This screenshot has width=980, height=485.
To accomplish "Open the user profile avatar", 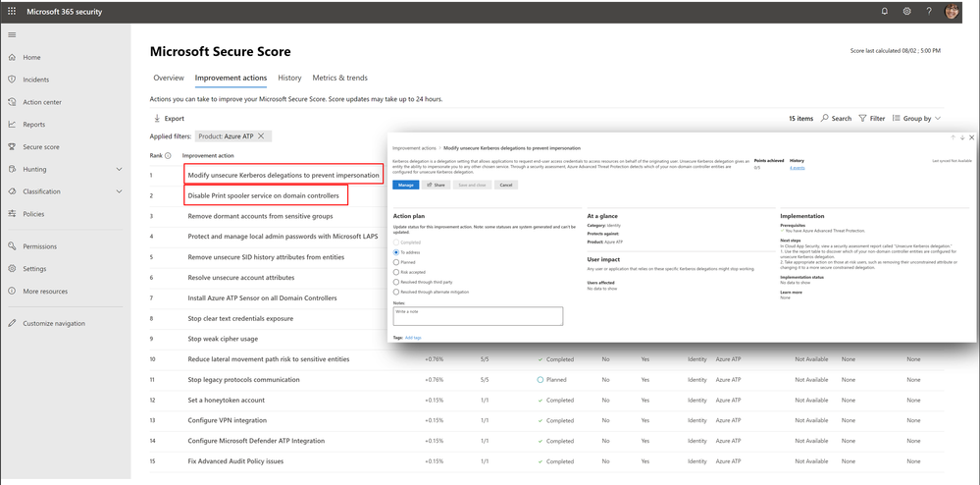I will [952, 11].
